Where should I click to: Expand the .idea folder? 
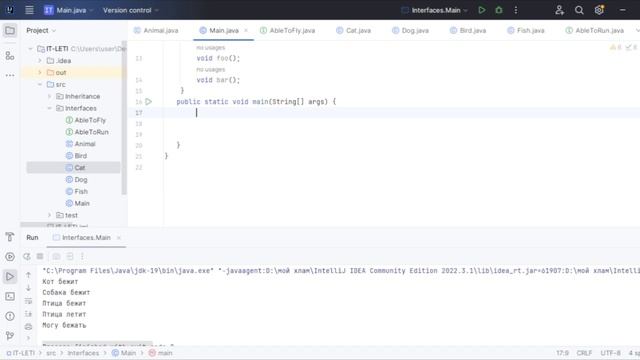coord(40,60)
